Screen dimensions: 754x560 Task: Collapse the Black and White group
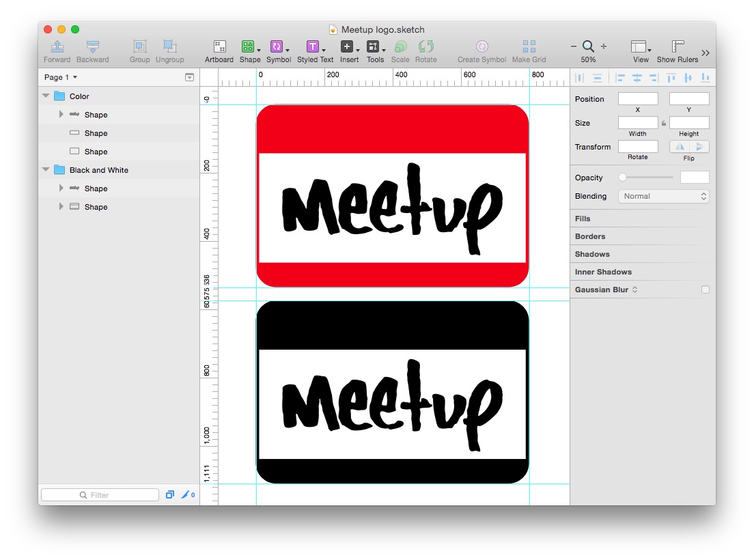pyautogui.click(x=46, y=169)
